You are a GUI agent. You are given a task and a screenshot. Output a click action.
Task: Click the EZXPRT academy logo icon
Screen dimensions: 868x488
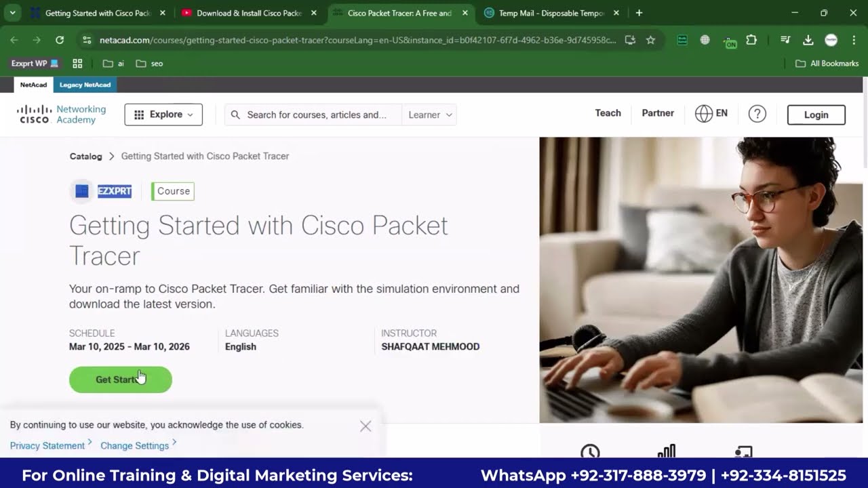[x=82, y=191]
